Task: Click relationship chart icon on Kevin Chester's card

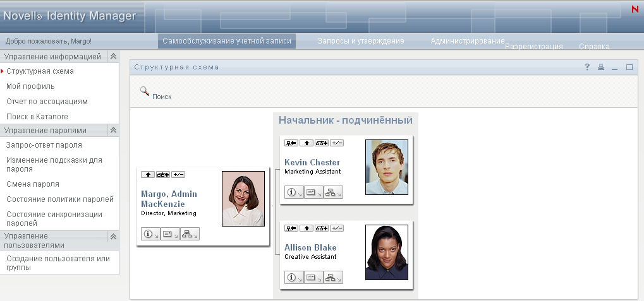Action: (x=322, y=143)
